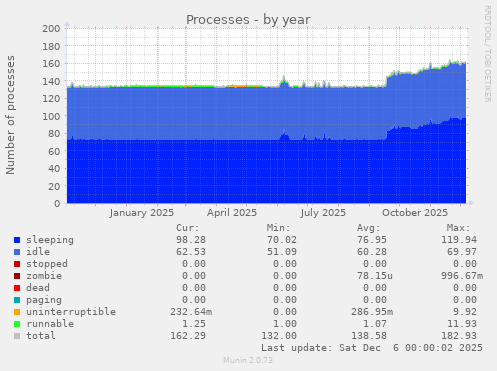Click runnable average value 1.07
The image size is (497, 371).
[x=375, y=324]
